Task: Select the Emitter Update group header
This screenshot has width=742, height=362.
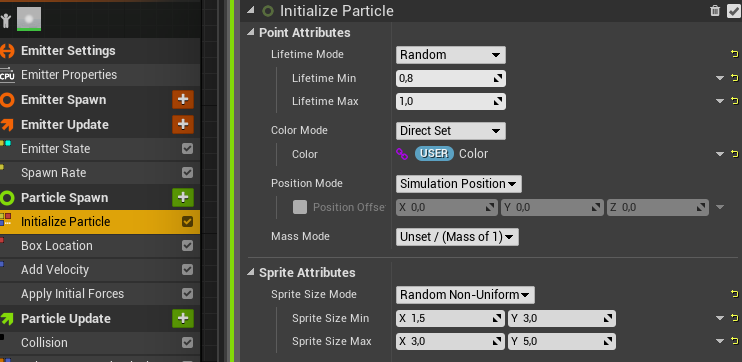Action: click(65, 124)
